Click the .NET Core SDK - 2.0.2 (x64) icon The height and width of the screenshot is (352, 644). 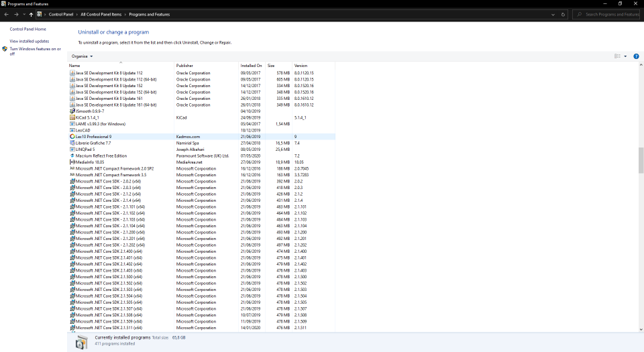[72, 181]
